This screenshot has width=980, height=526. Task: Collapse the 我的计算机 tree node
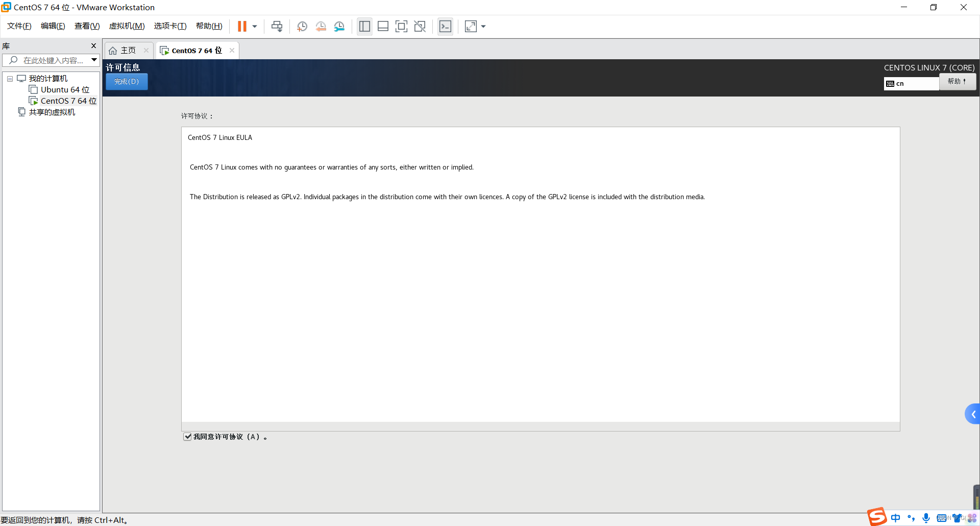pyautogui.click(x=10, y=79)
